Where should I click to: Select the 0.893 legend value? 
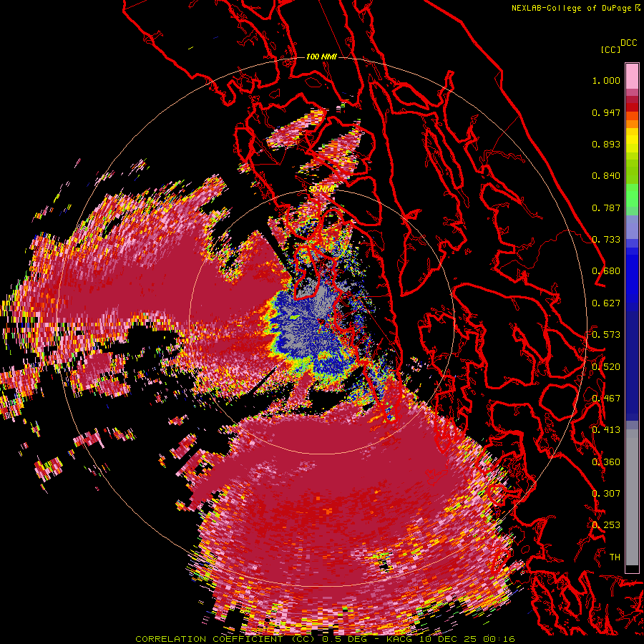tap(606, 144)
